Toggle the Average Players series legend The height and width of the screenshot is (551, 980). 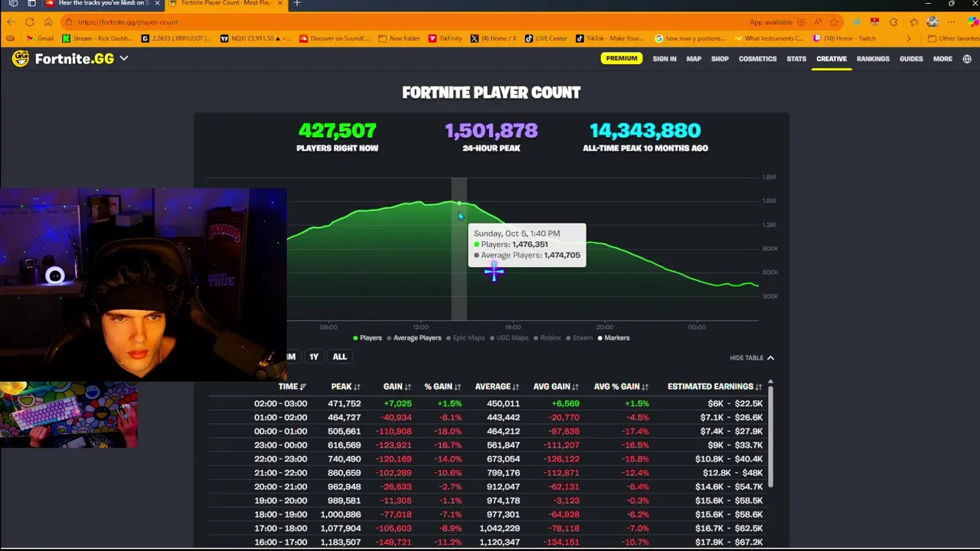point(414,337)
